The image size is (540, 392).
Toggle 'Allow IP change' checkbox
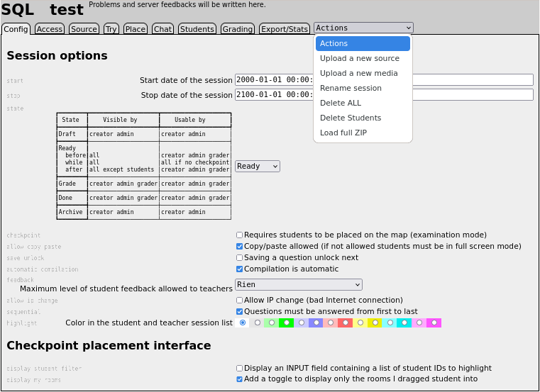(239, 300)
